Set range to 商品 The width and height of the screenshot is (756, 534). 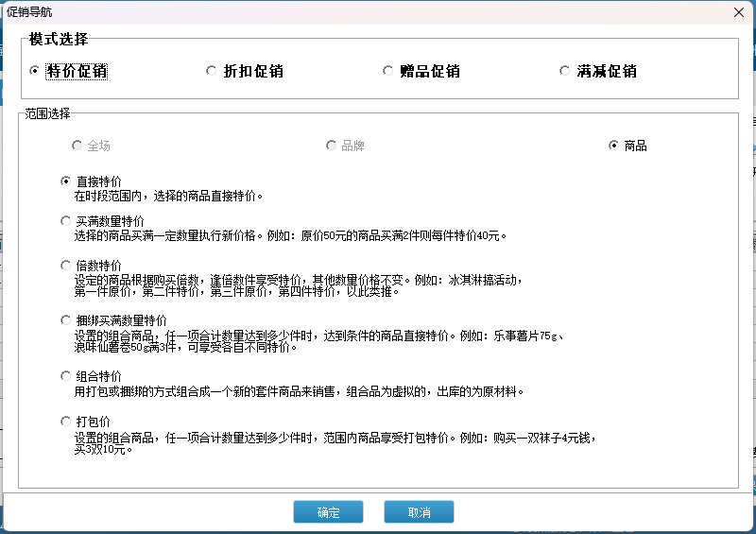click(x=614, y=146)
